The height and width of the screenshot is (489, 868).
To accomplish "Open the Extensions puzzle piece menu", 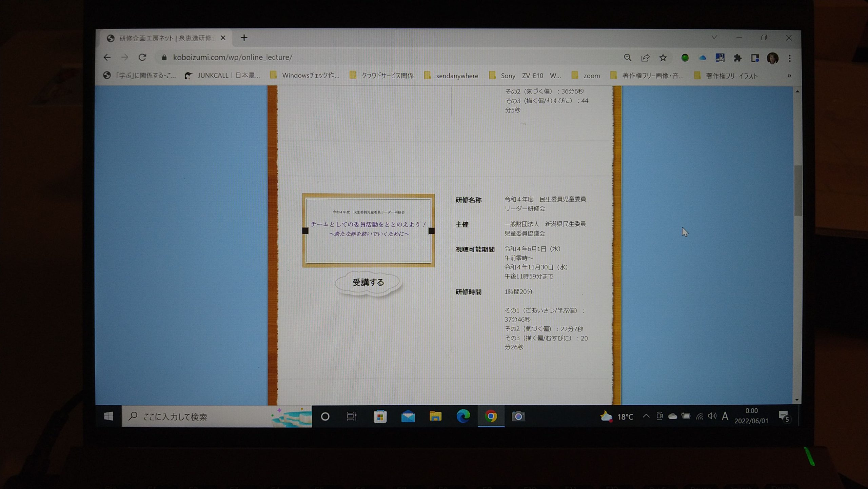I will click(x=737, y=58).
